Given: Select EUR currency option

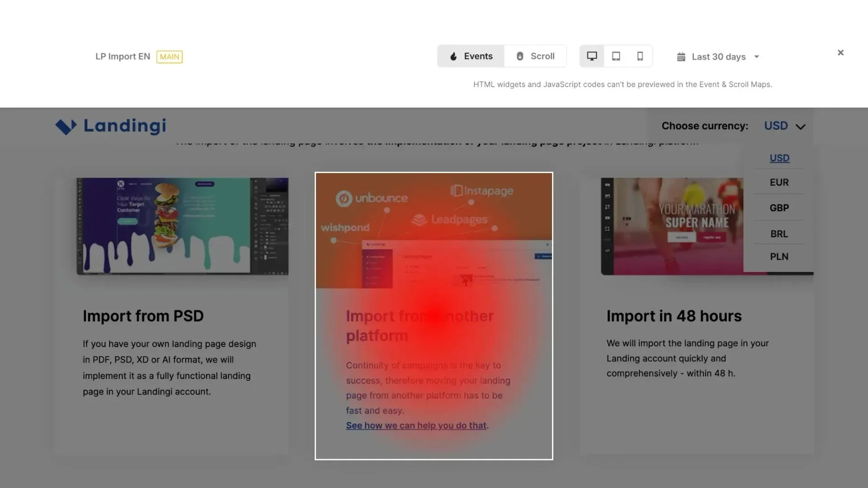Looking at the screenshot, I should [x=779, y=183].
